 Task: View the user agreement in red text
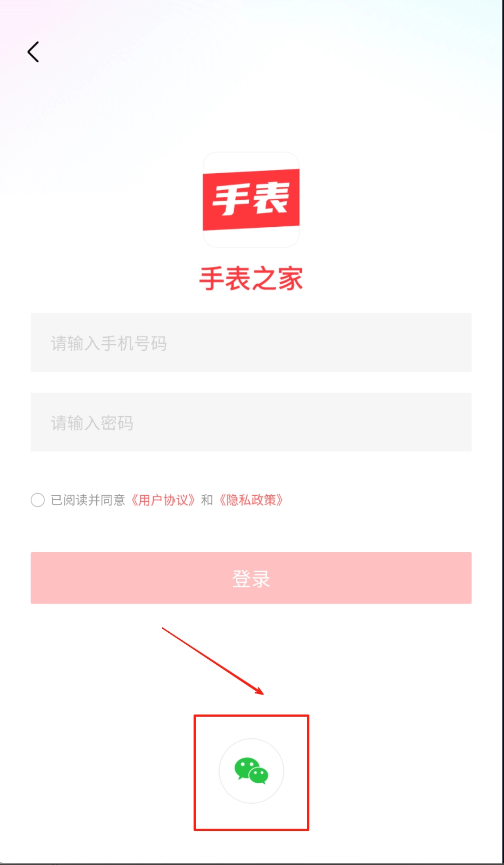pos(163,500)
